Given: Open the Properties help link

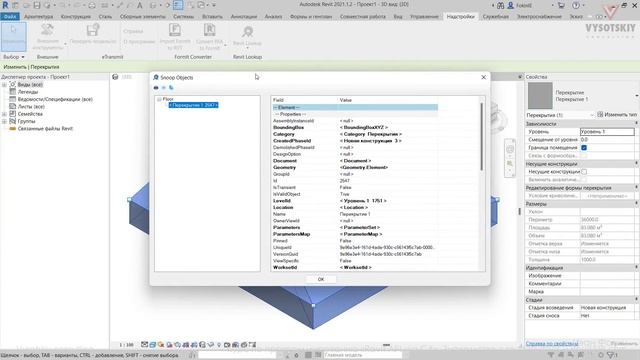Looking at the screenshot, I should coord(552,344).
